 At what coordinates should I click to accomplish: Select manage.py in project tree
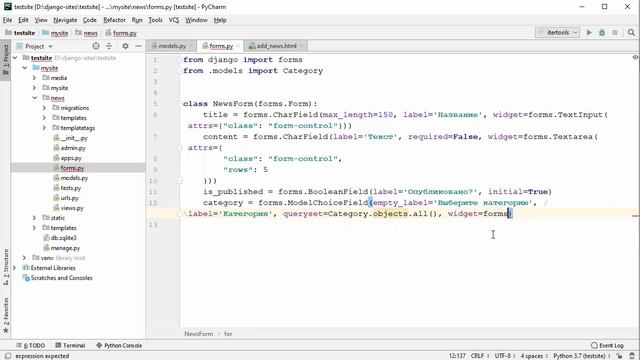coord(65,248)
